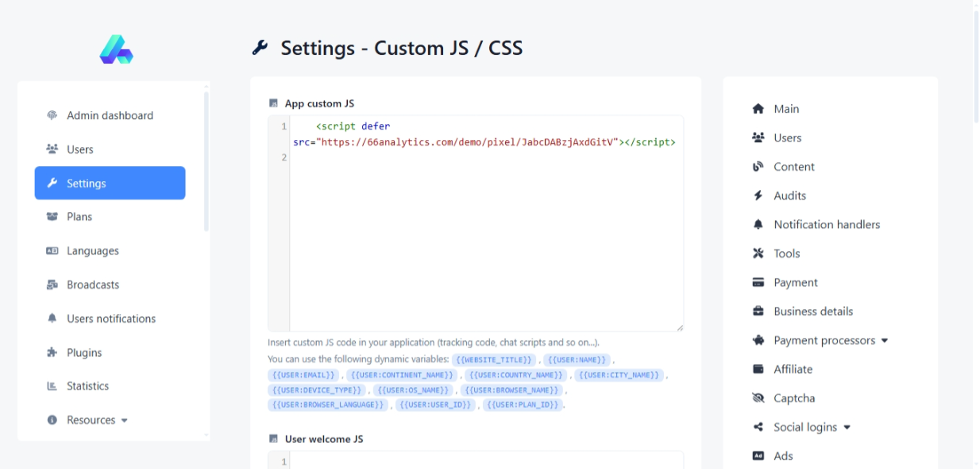This screenshot has width=980, height=469.
Task: Click the app logo in the sidebar
Action: pos(116,49)
